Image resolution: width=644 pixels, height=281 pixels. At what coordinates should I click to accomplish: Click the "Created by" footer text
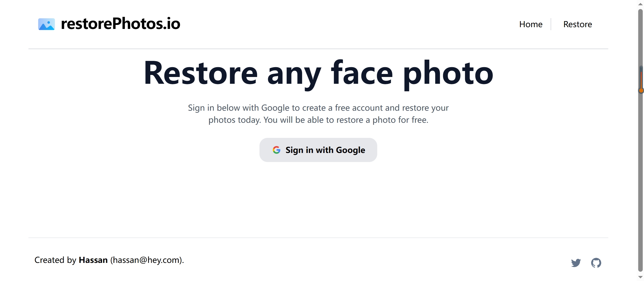point(55,260)
